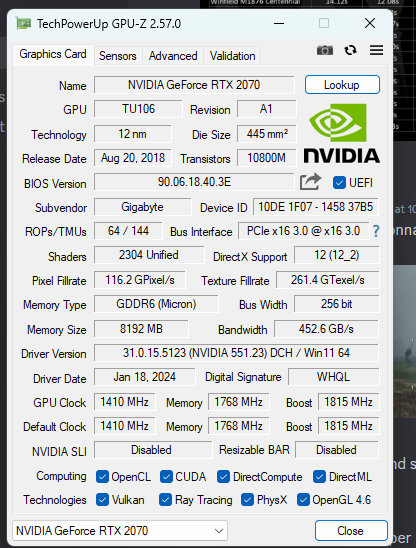Click the Die Size field 445 mm²
This screenshot has height=548, width=416.
(267, 134)
